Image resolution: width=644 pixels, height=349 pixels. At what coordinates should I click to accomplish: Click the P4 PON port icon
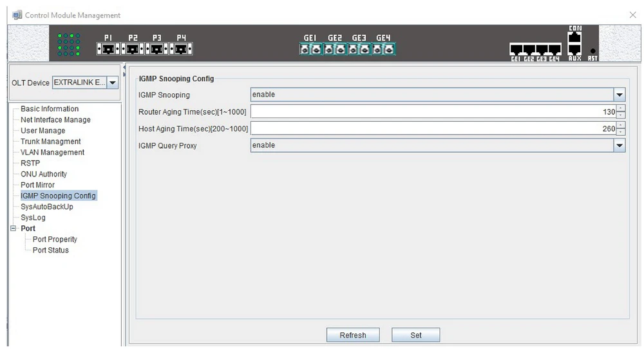(182, 49)
